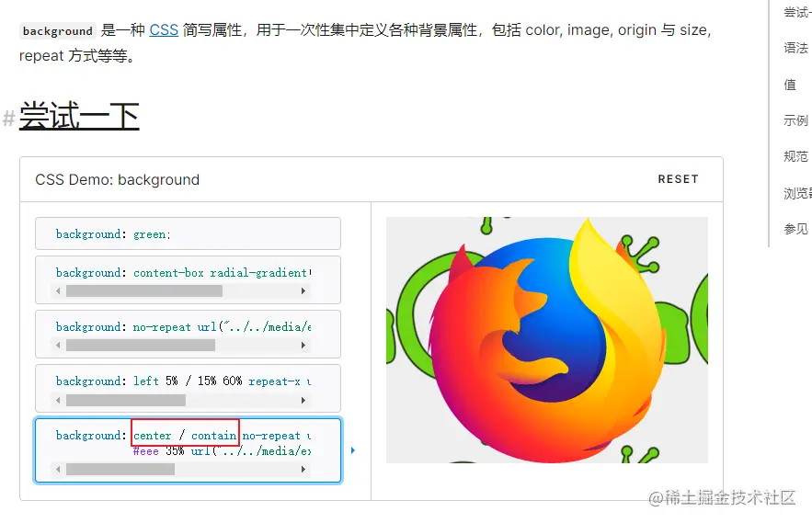Select the 'no-repeat url' background example
The image size is (812, 523).
pyautogui.click(x=188, y=334)
